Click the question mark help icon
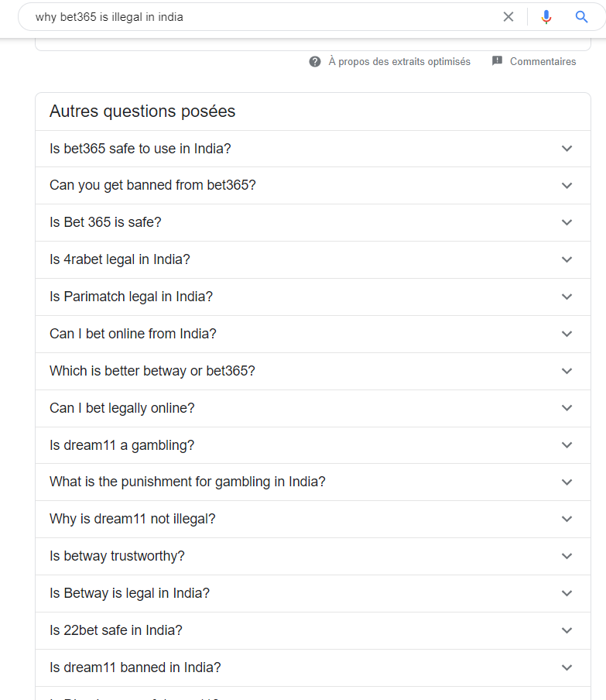Screen dimensions: 606x700 click(x=315, y=62)
